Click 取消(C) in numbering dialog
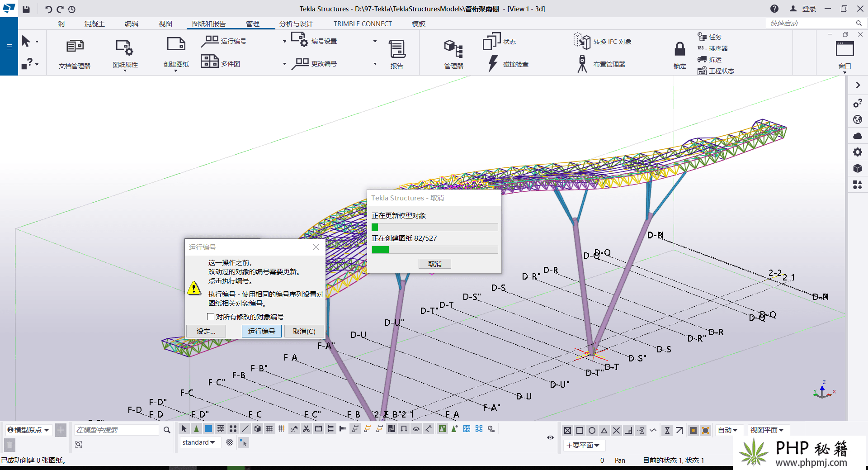This screenshot has height=470, width=868. 304,331
